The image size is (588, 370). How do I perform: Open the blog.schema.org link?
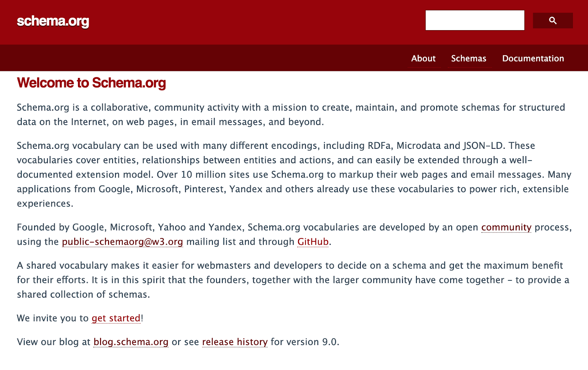coord(131,342)
